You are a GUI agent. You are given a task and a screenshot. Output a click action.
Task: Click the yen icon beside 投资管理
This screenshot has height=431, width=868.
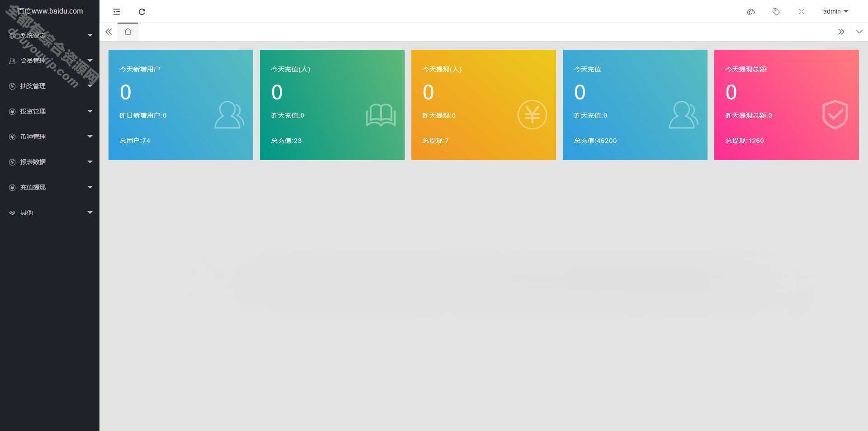click(12, 111)
